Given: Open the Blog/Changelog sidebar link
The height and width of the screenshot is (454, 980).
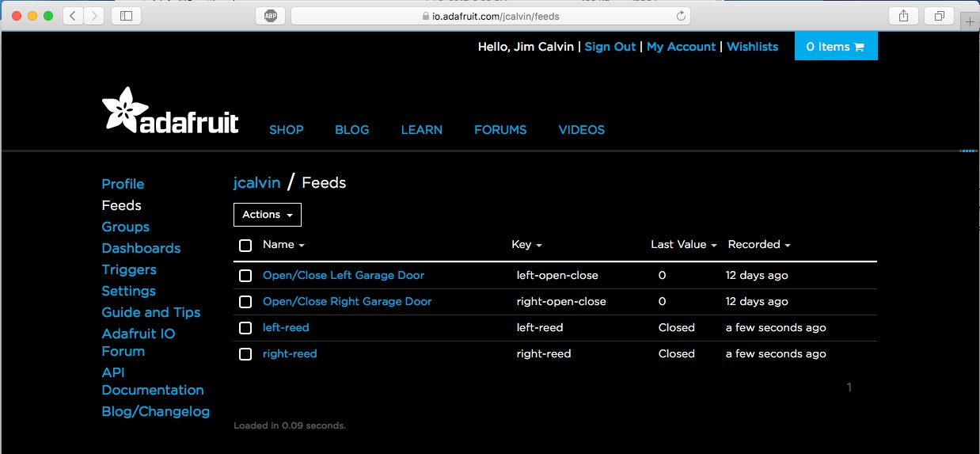Looking at the screenshot, I should [156, 411].
